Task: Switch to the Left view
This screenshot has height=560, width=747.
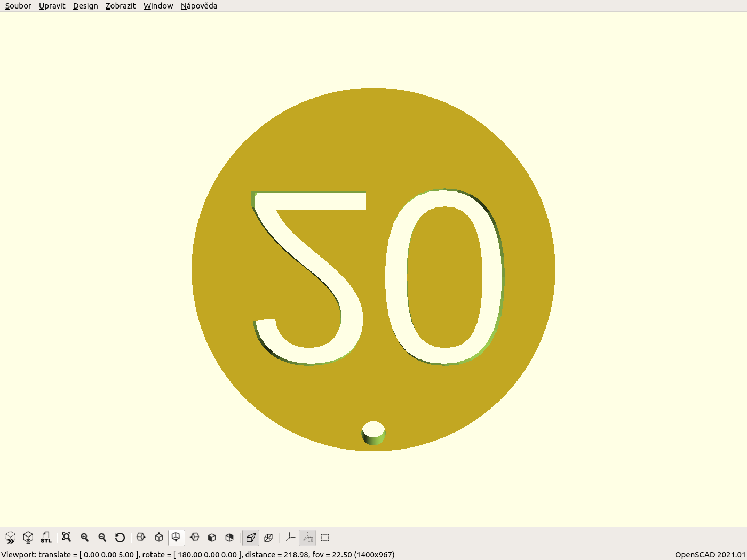Action: pos(195,538)
